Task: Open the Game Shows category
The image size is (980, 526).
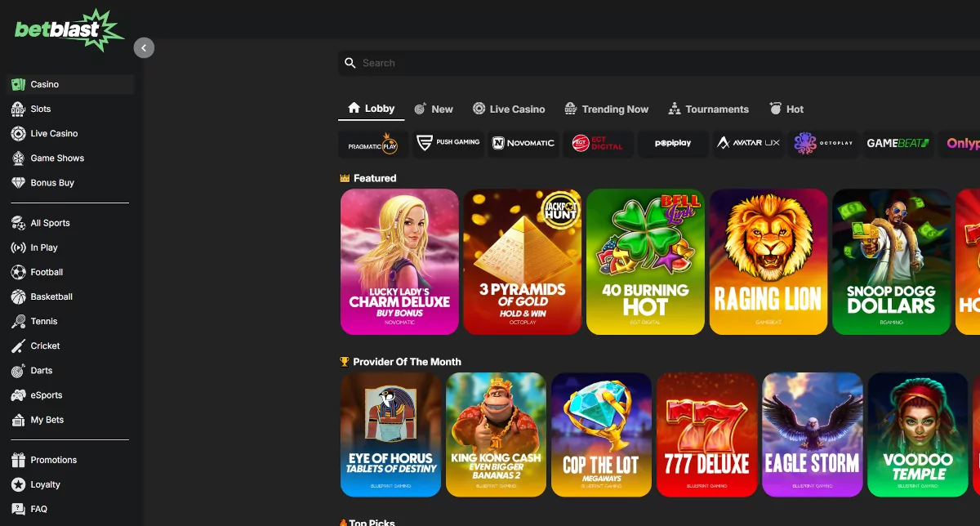Action: tap(59, 158)
